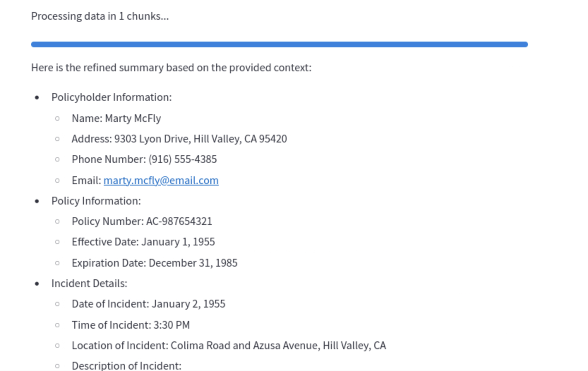
Task: Click the Description of Incident label
Action: 126,365
